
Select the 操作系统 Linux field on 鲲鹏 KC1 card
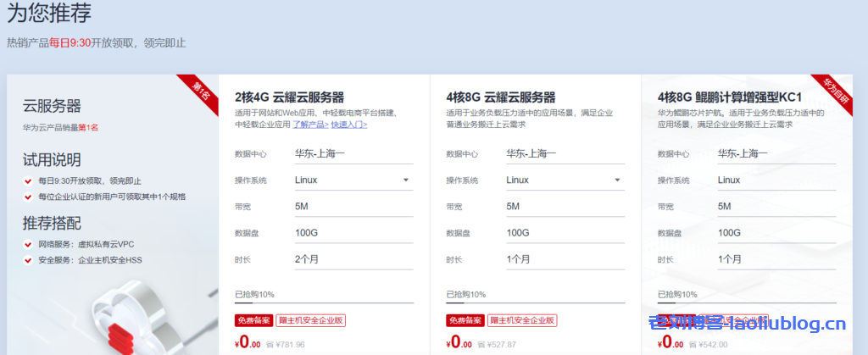click(776, 180)
